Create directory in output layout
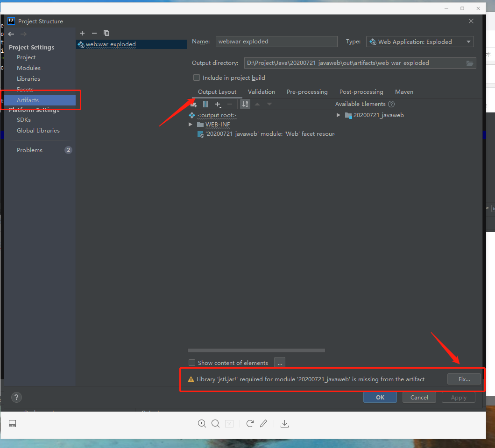The width and height of the screenshot is (495, 448). (x=193, y=104)
